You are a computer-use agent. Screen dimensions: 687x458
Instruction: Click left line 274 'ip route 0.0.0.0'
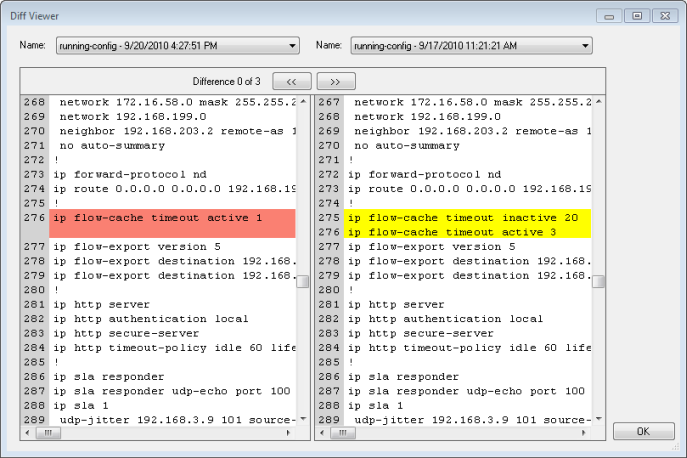click(x=174, y=189)
